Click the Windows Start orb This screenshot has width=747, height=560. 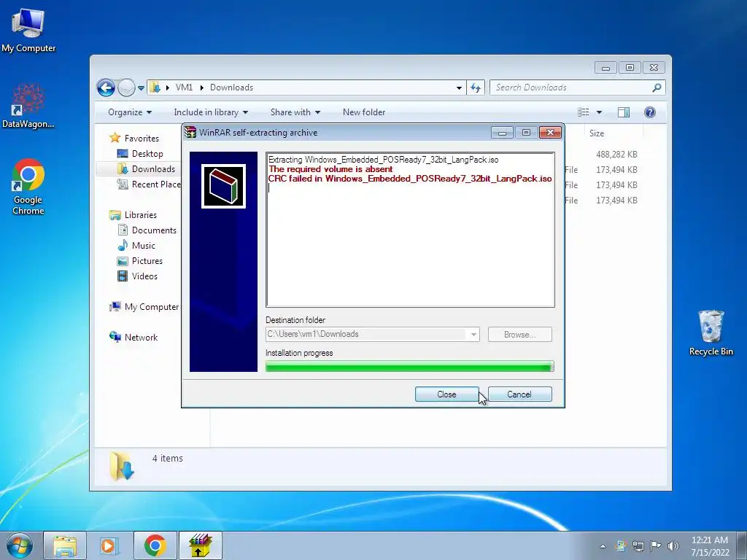(x=20, y=545)
